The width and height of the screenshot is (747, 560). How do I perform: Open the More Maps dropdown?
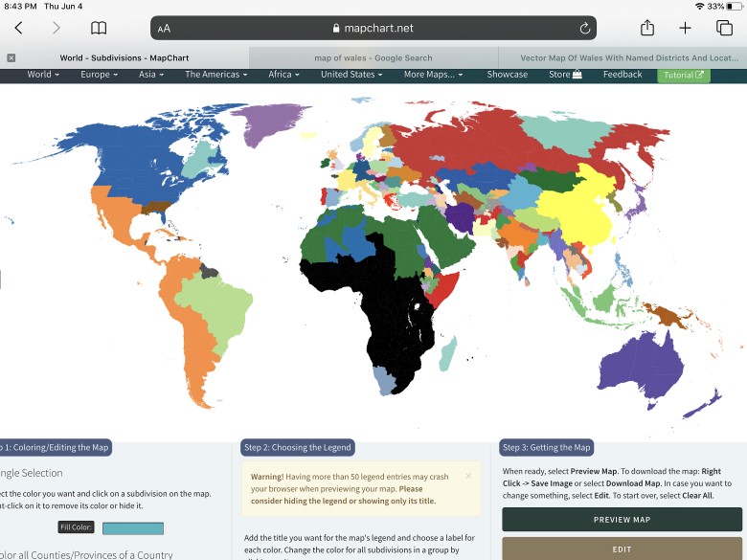click(432, 75)
